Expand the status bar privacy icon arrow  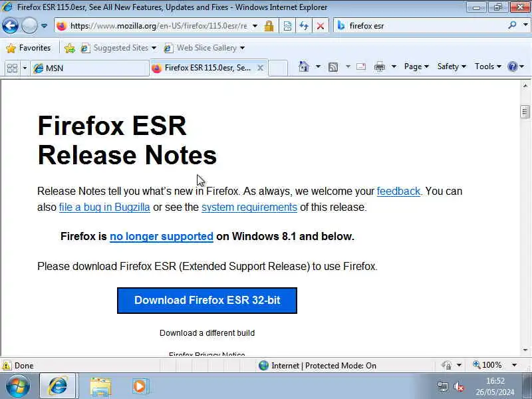(459, 365)
